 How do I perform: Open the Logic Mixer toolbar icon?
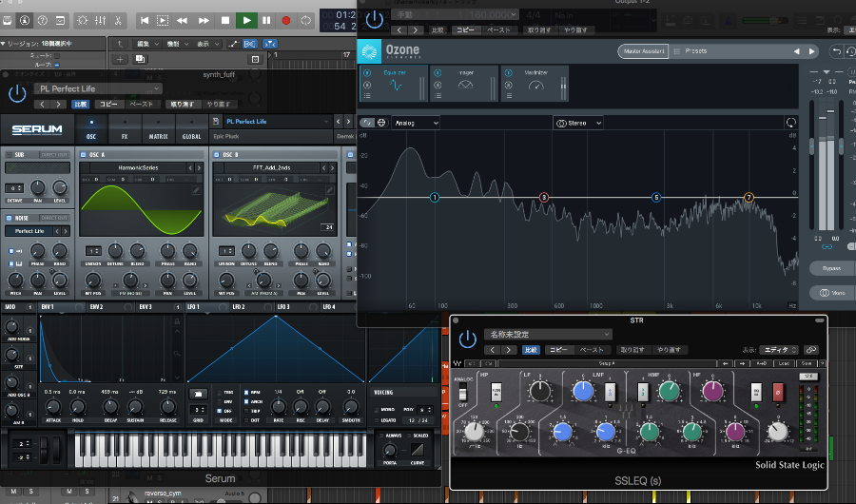point(101,20)
